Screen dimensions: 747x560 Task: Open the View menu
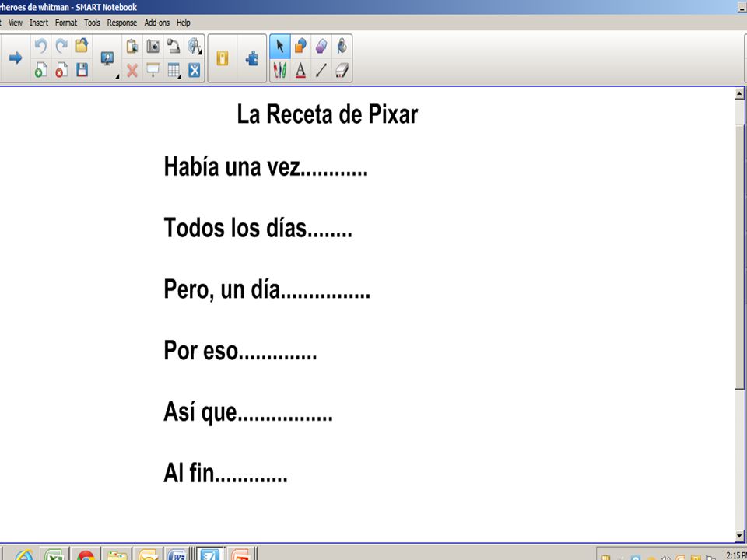tap(16, 23)
